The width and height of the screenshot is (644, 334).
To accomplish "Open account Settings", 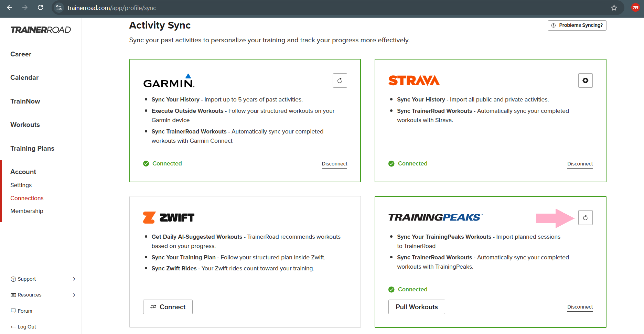I will point(21,185).
